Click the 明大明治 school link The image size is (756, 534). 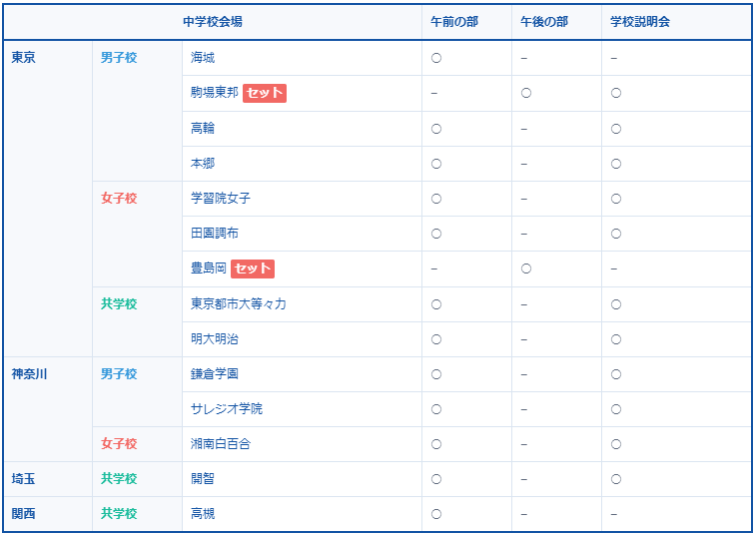[215, 338]
